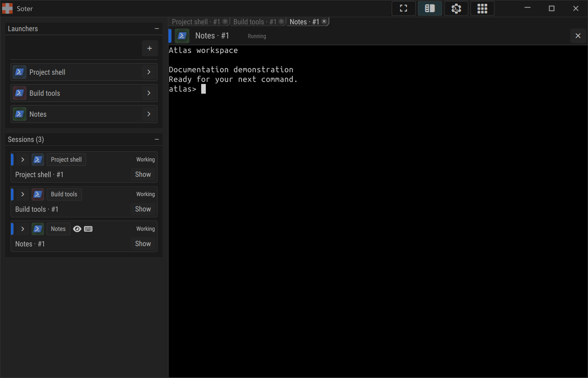This screenshot has height=378, width=588.
Task: Toggle the sidebar panel layout icon
Action: click(430, 8)
